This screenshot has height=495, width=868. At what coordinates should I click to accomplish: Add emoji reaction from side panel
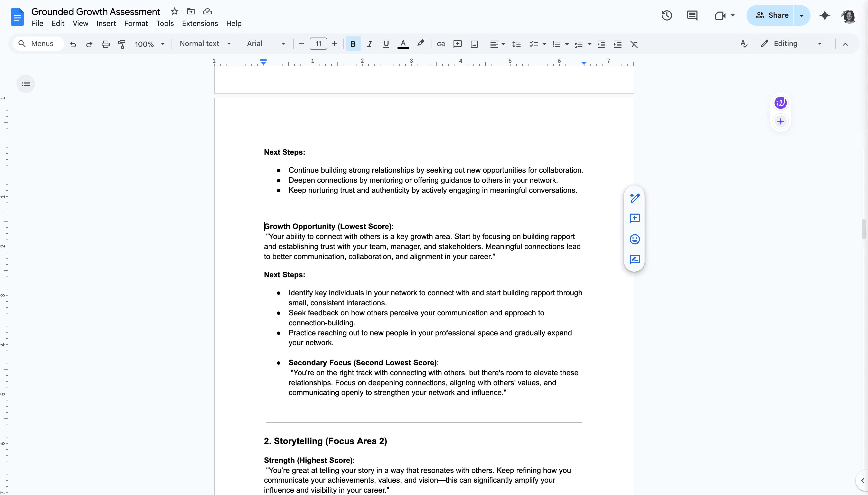[x=634, y=239]
